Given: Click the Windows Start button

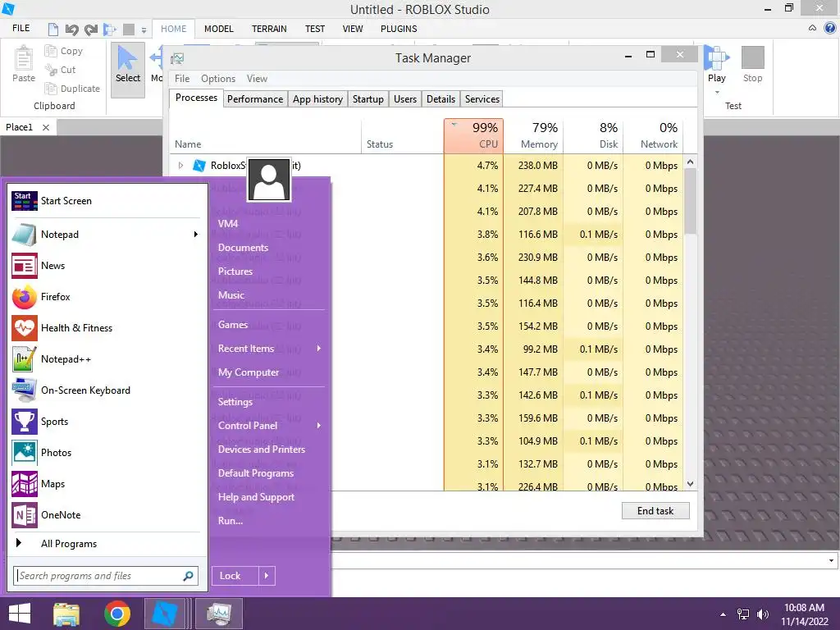Looking at the screenshot, I should click(x=20, y=614).
